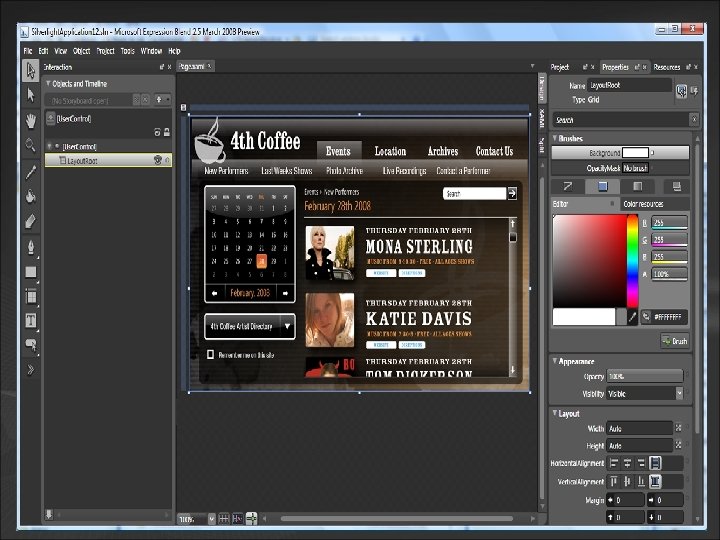Screen dimensions: 720x540
Task: Activate the Pen tool
Action: click(x=31, y=246)
